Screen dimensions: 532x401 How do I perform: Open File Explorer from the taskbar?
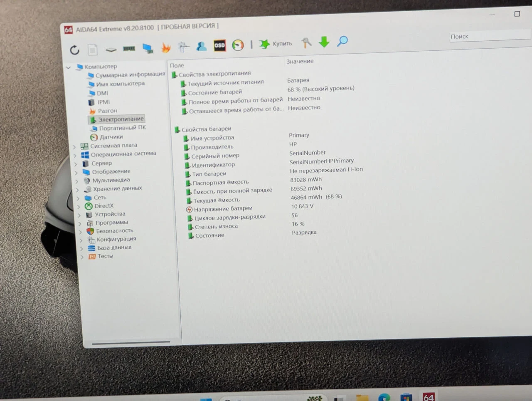(x=362, y=397)
